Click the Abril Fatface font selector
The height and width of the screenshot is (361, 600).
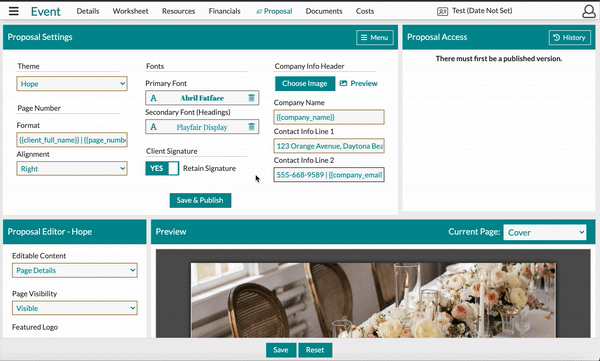tap(202, 98)
